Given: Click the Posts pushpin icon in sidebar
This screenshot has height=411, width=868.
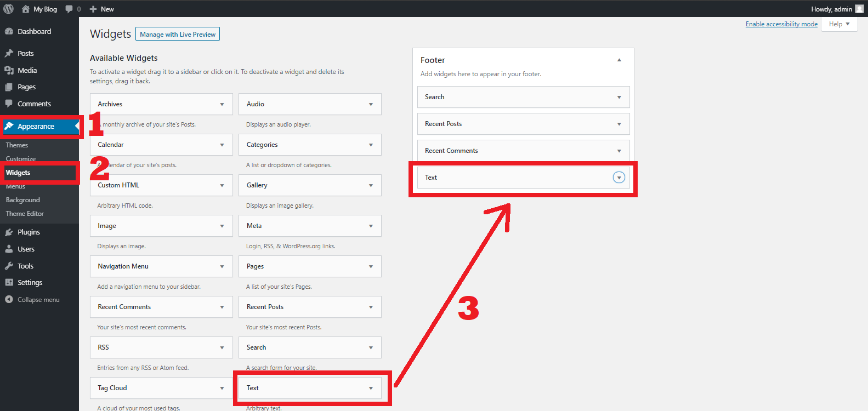Looking at the screenshot, I should 9,53.
